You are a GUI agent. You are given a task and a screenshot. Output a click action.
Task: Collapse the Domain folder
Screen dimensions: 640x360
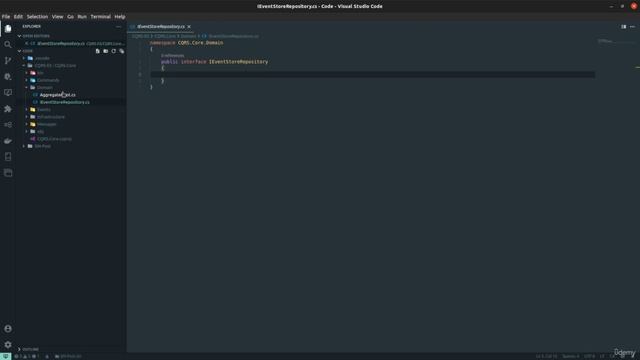tap(44, 87)
